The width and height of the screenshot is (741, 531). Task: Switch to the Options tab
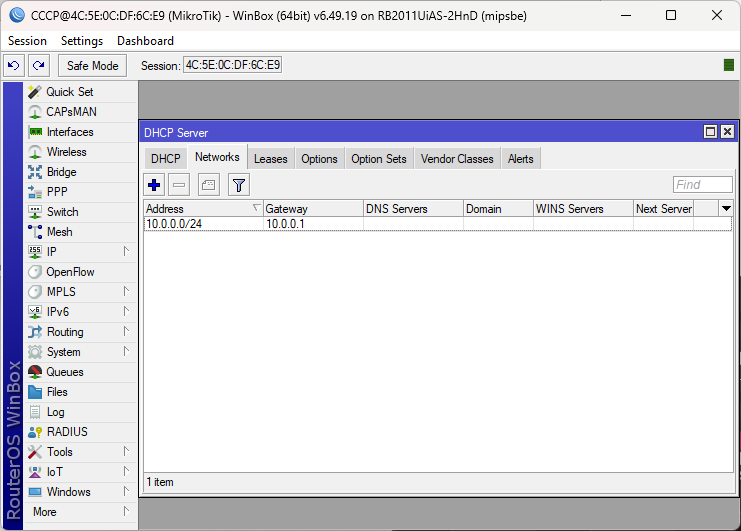pyautogui.click(x=319, y=159)
